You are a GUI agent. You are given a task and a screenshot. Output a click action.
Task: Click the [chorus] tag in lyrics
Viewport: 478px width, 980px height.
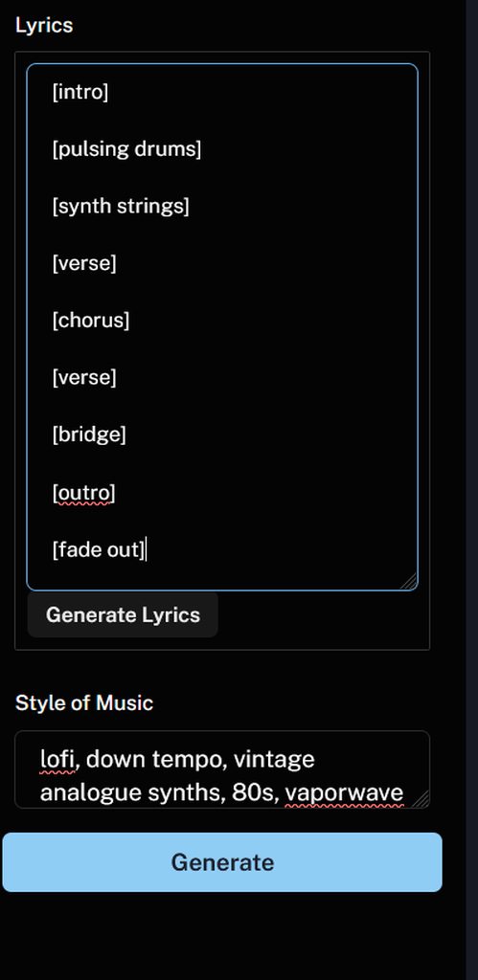coord(91,320)
